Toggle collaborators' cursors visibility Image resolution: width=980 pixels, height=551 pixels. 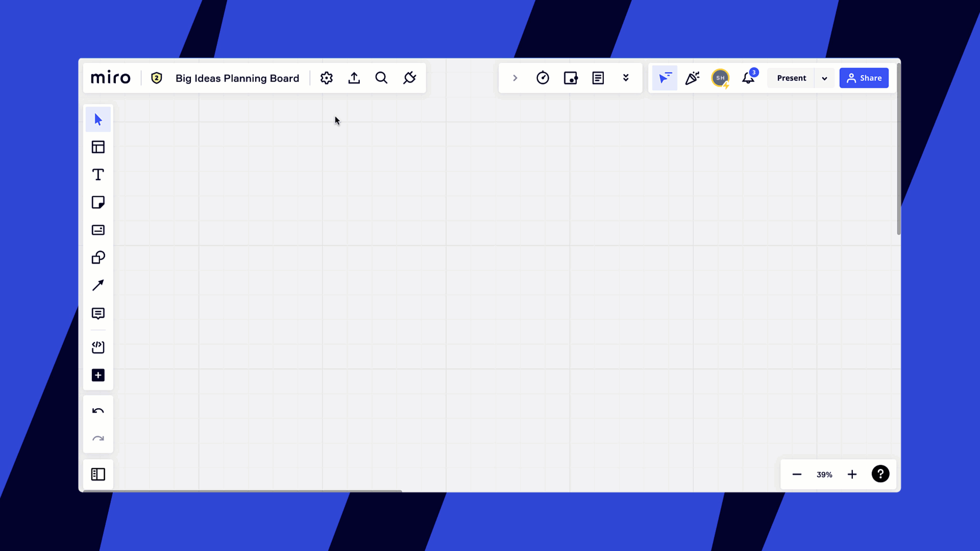click(x=665, y=78)
